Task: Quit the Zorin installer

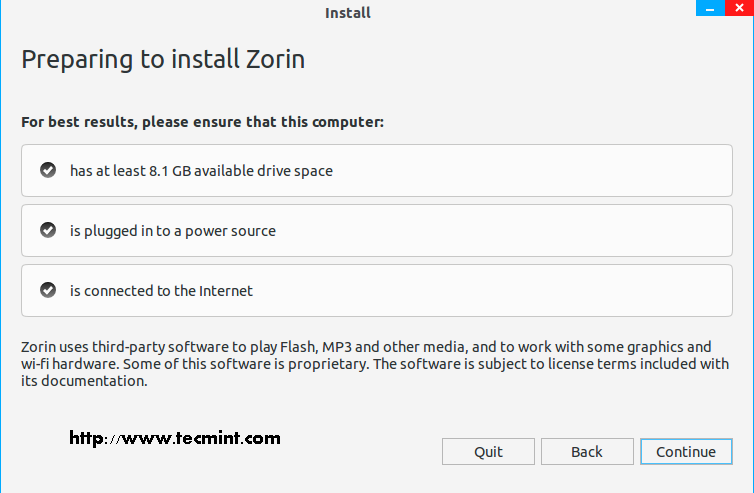Action: pyautogui.click(x=488, y=452)
